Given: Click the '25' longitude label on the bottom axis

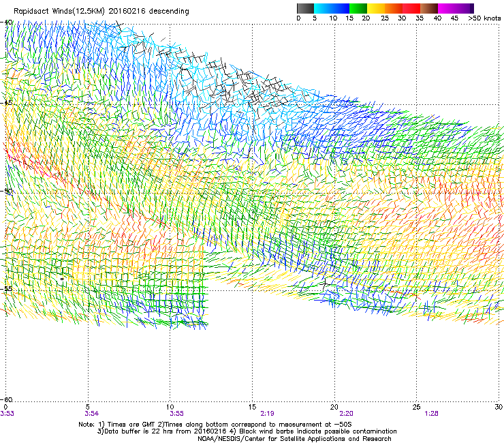Looking at the screenshot, I should [416, 407].
